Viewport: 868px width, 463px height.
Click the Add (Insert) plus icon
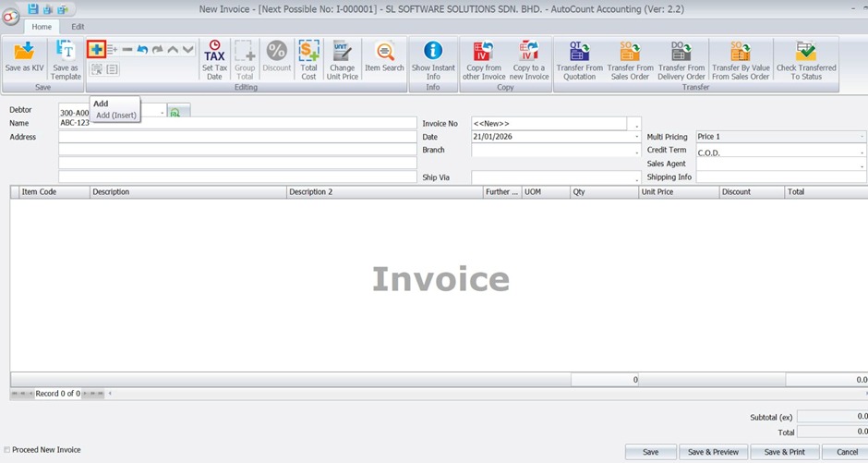[96, 49]
